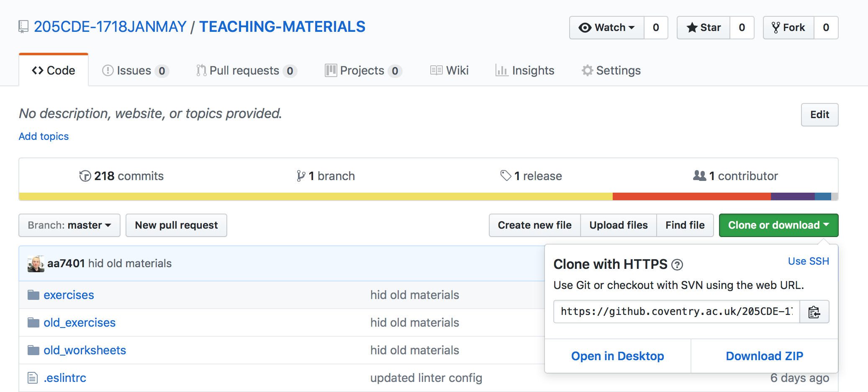This screenshot has width=868, height=392.
Task: Click the Watch count of 0
Action: pos(656,28)
